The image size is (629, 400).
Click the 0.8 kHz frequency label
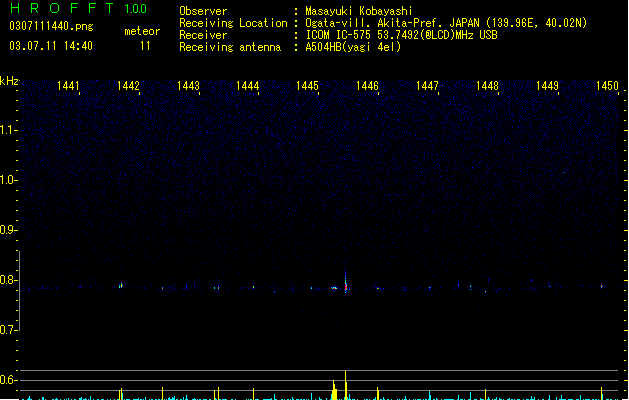[x=8, y=280]
